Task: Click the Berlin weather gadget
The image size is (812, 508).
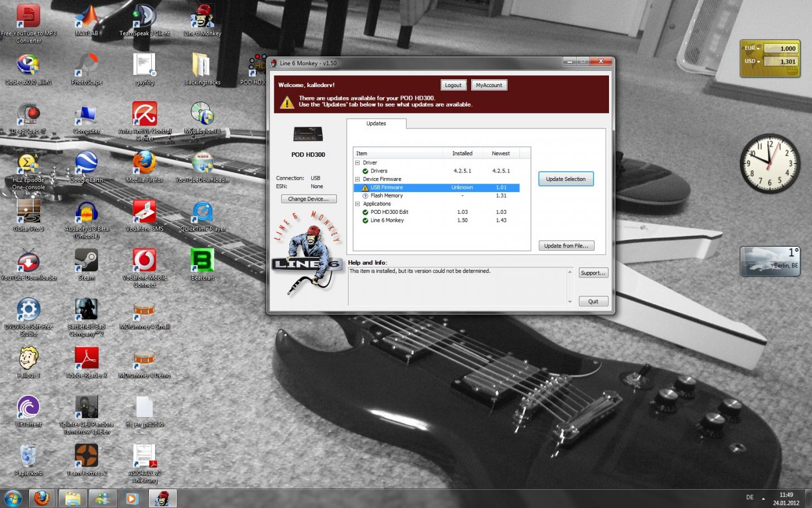Action: click(770, 261)
